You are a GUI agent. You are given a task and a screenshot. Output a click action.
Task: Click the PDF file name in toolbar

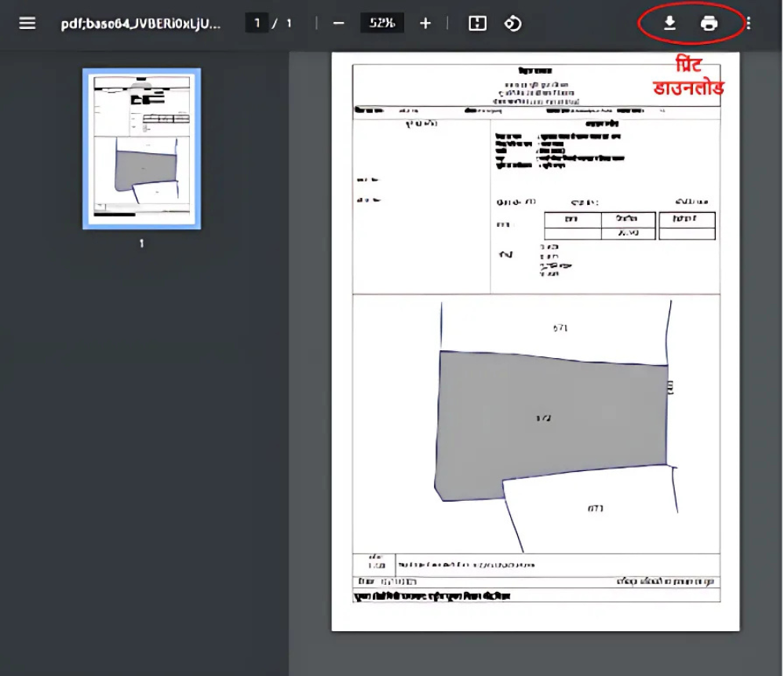140,23
